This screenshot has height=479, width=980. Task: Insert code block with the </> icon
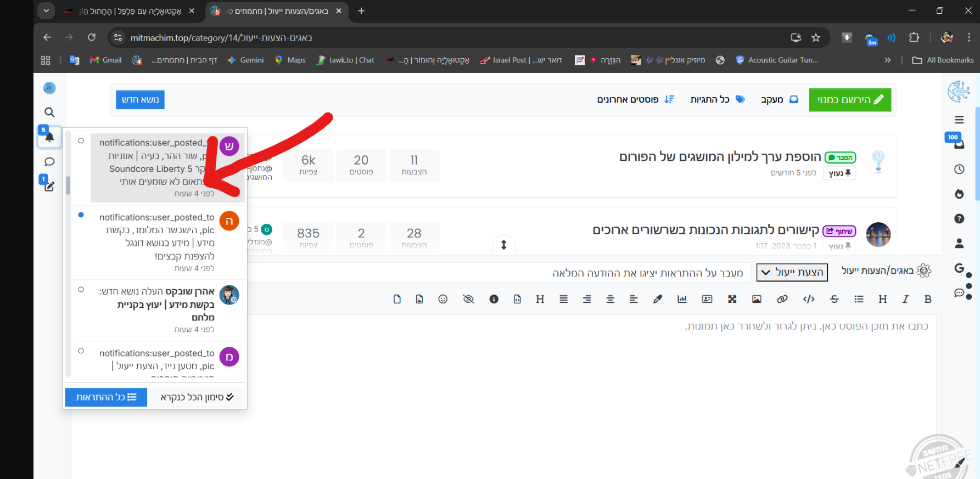(x=809, y=299)
